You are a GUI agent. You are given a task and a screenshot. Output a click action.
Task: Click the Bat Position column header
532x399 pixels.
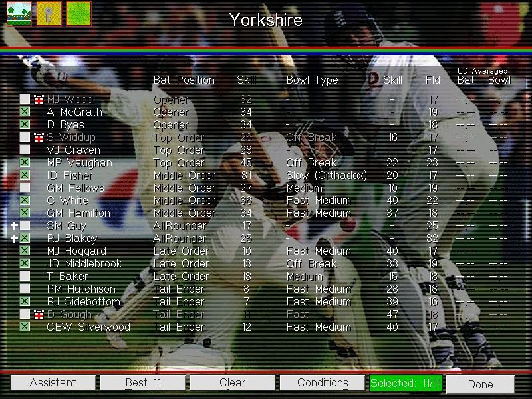point(184,80)
